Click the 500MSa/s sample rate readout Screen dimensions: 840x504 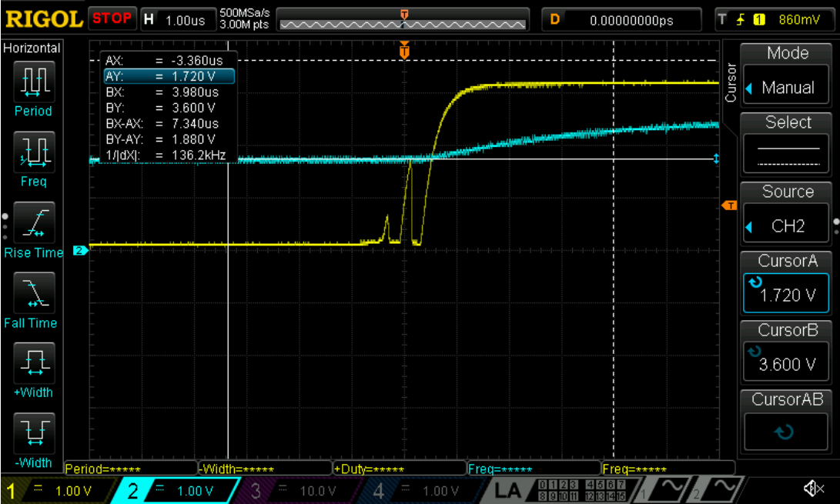[244, 13]
